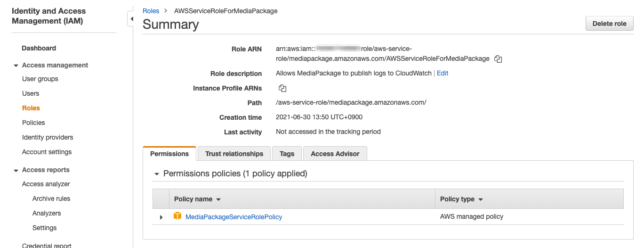Click the 'Not accessed in the tracking period' text
The height and width of the screenshot is (248, 644).
coord(328,132)
